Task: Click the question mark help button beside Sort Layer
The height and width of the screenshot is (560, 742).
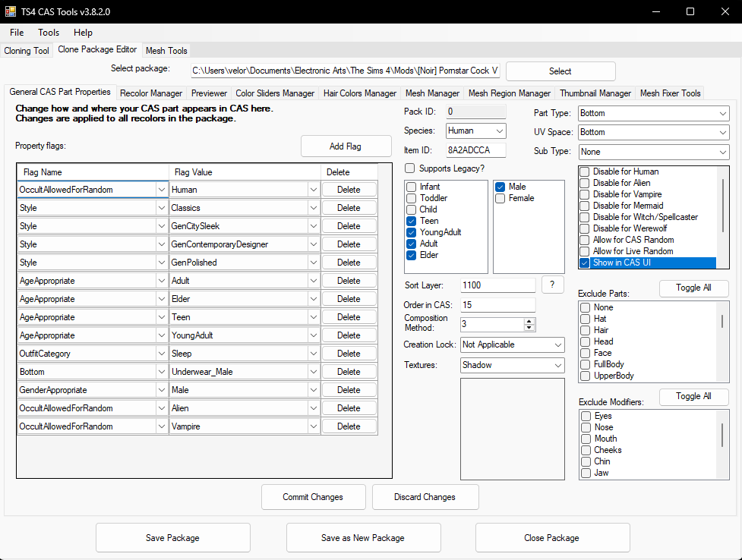Action: pos(552,285)
